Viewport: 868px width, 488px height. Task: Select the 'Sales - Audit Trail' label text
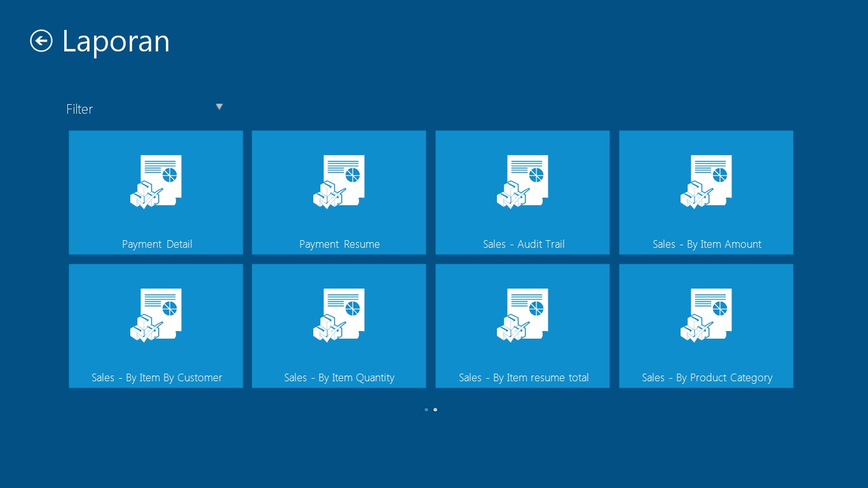[524, 244]
